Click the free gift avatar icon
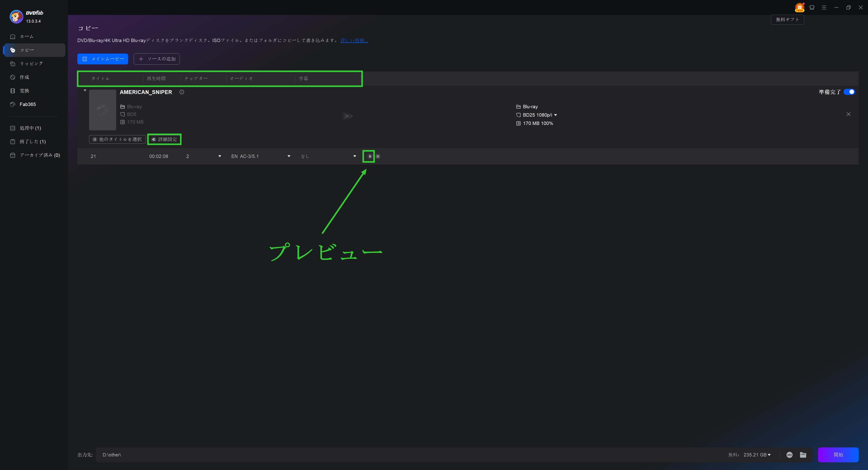This screenshot has width=868, height=470. pos(799,7)
